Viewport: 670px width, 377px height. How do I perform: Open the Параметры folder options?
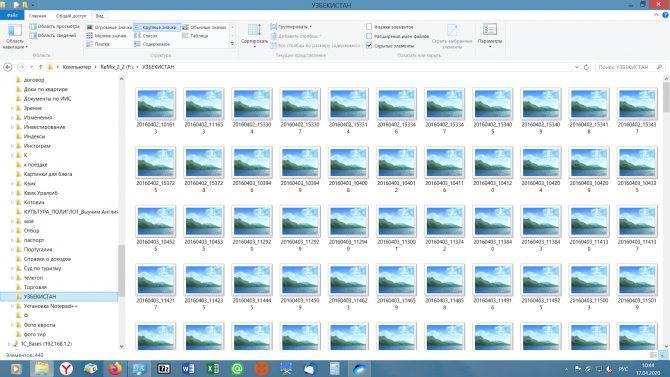click(490, 35)
